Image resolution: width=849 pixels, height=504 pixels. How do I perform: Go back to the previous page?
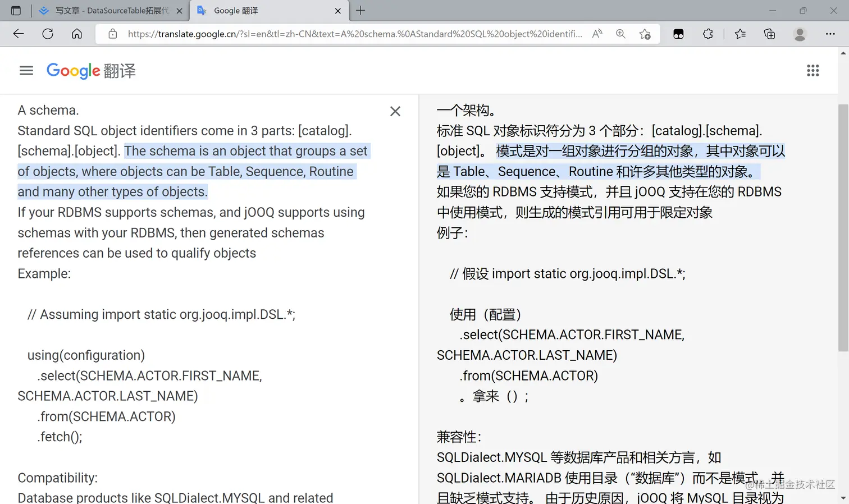(19, 34)
